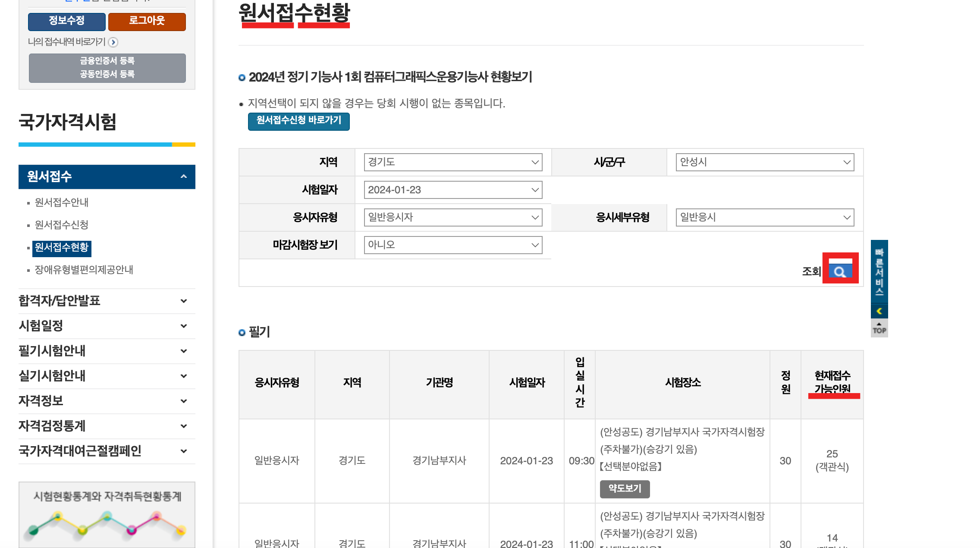Collapse the 빠른서비스 panel with the arrow

pos(879,310)
